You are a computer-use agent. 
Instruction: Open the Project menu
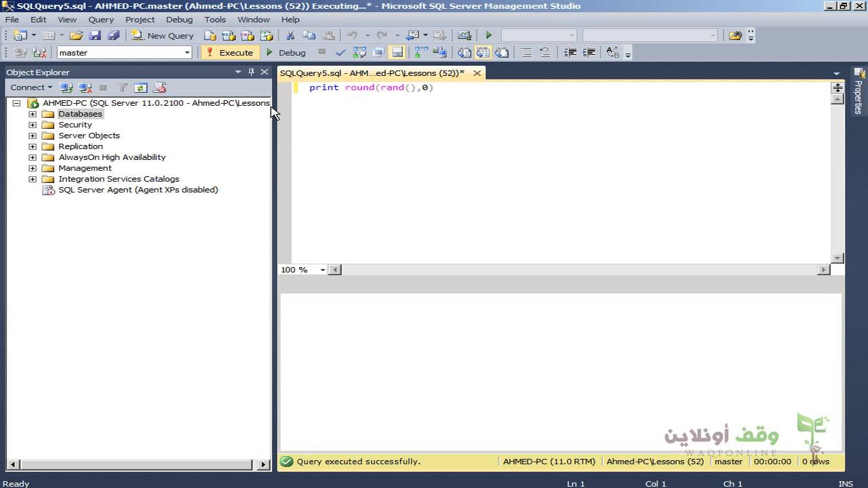point(140,20)
